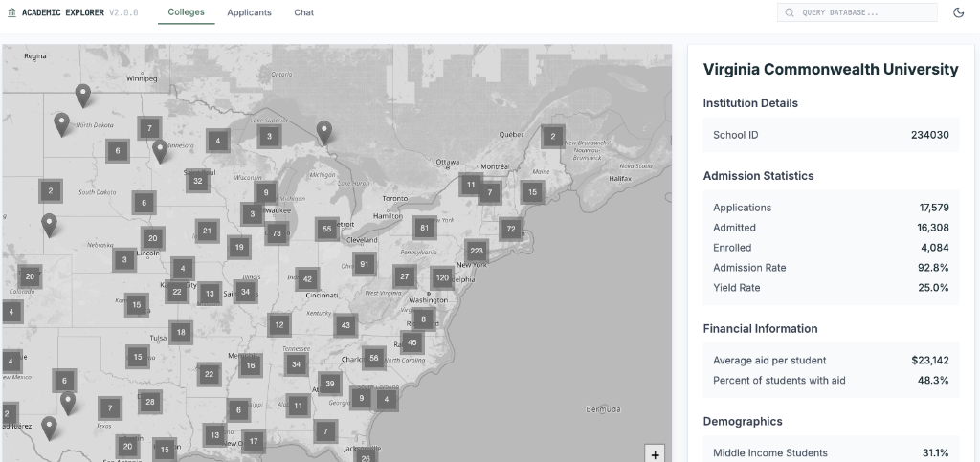Select the 56 cluster marker near Charlotte
Viewport: 980px width, 462px height.
coord(374,358)
